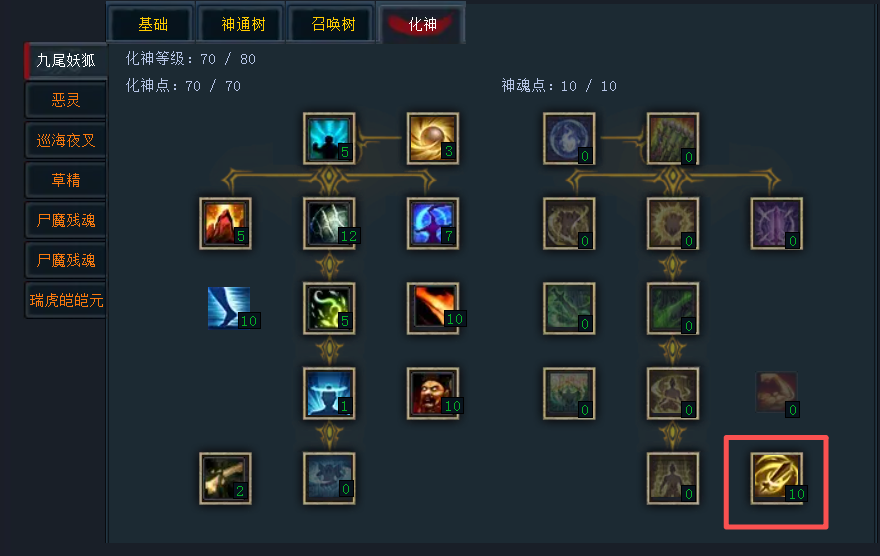Click the cyan aura figure skill level 5
The image size is (880, 556).
[329, 139]
